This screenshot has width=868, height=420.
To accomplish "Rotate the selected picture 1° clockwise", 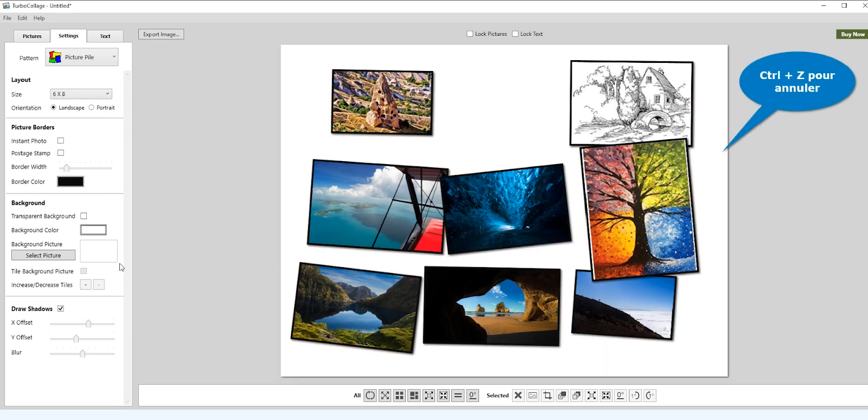I will [x=650, y=396].
